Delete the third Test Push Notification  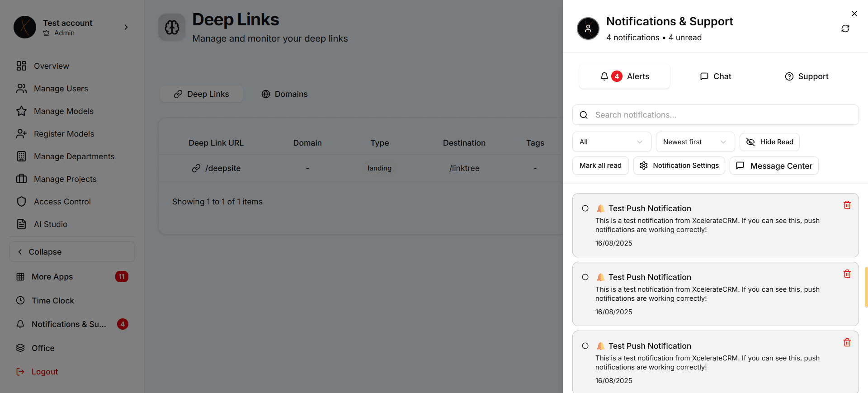[x=847, y=342]
